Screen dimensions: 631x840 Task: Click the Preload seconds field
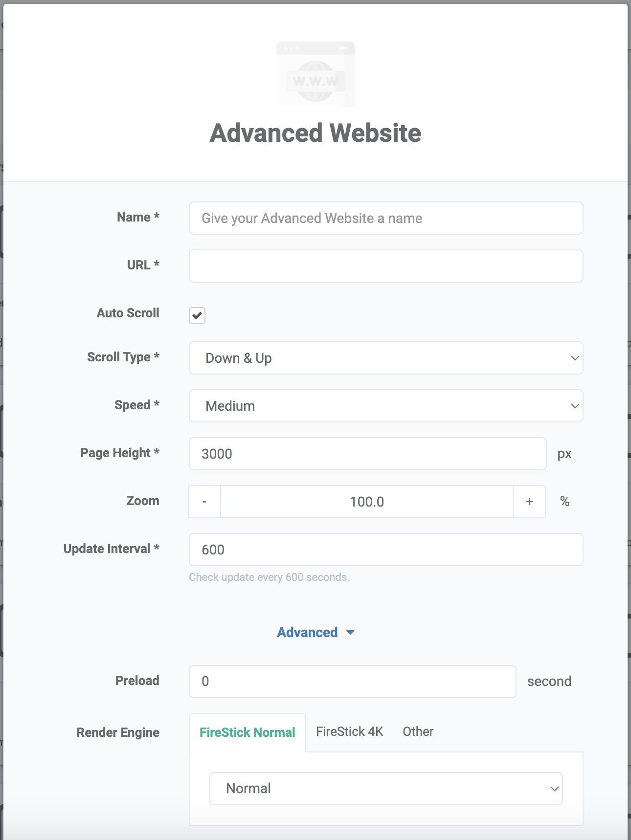pyautogui.click(x=353, y=682)
